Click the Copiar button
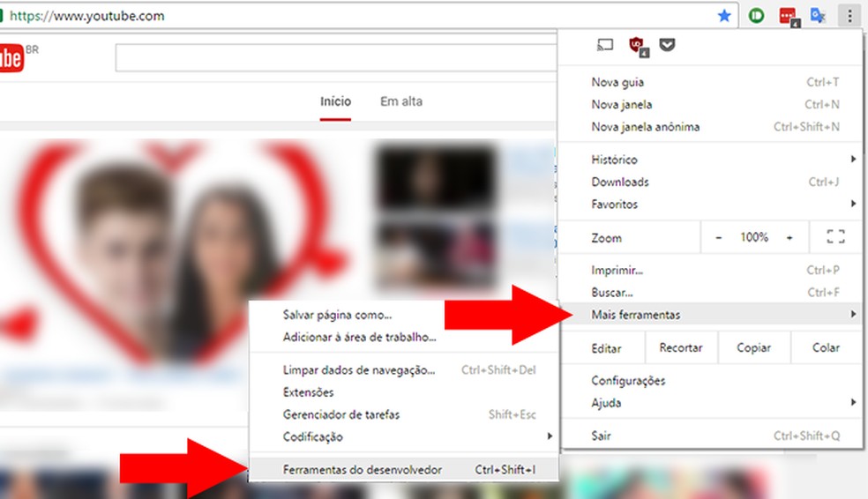 click(x=754, y=347)
